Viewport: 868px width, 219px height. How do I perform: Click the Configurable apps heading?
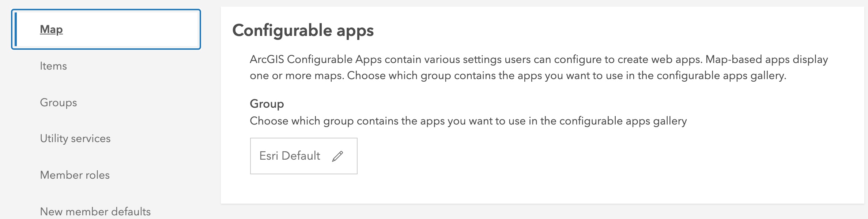(303, 30)
